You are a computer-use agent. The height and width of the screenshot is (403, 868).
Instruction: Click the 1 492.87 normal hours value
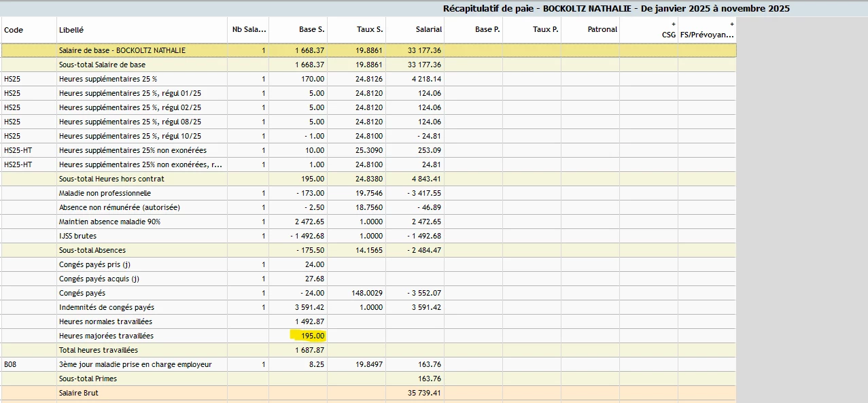pyautogui.click(x=310, y=321)
